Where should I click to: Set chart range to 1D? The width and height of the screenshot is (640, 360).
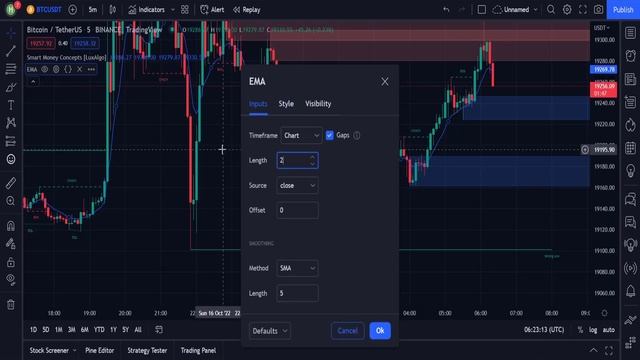pyautogui.click(x=33, y=330)
